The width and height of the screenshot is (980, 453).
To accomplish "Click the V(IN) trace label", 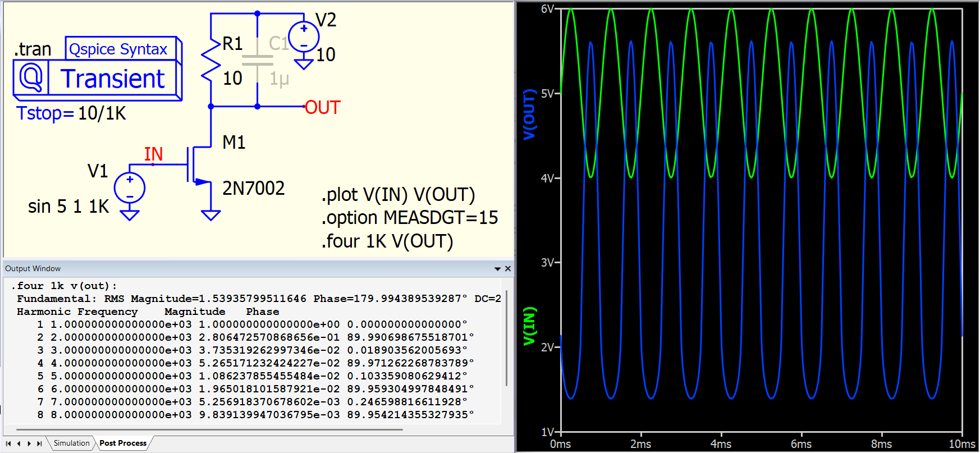I will (x=529, y=326).
